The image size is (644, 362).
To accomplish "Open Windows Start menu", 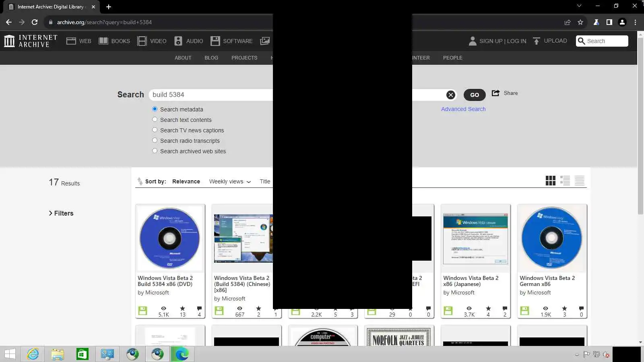I will click(10, 354).
